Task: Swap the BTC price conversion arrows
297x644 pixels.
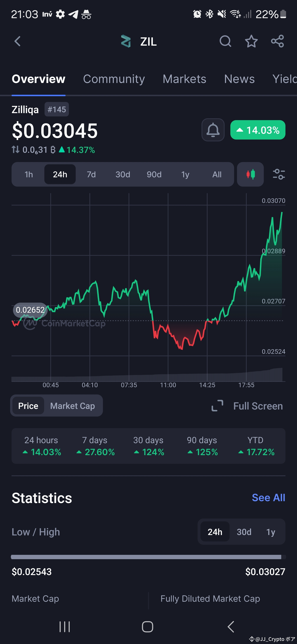Action: tap(15, 149)
